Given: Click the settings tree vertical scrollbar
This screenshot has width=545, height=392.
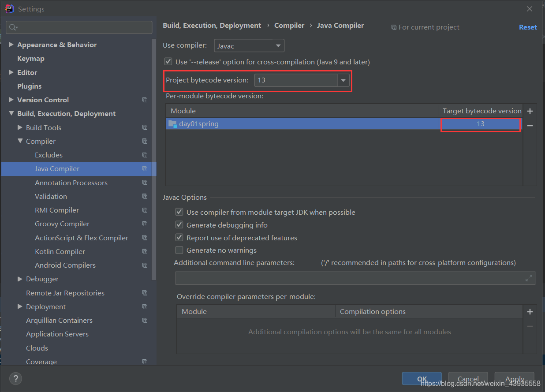Looking at the screenshot, I should [x=153, y=159].
